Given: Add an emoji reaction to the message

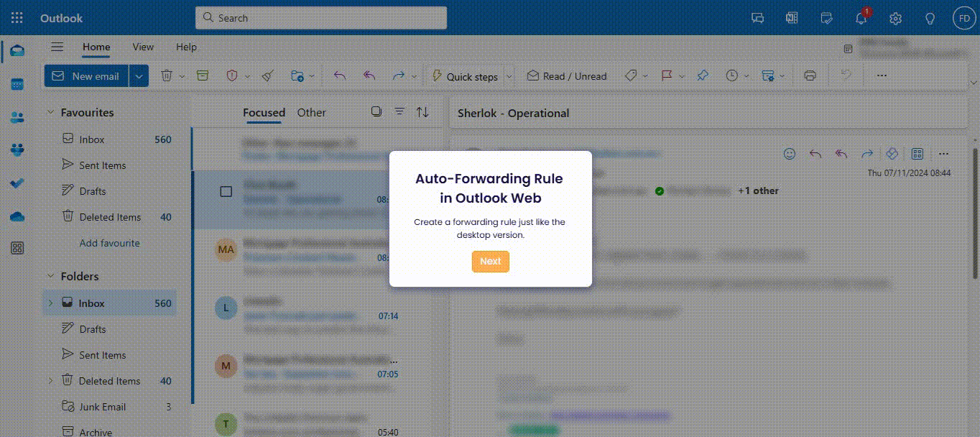Looking at the screenshot, I should coord(790,153).
